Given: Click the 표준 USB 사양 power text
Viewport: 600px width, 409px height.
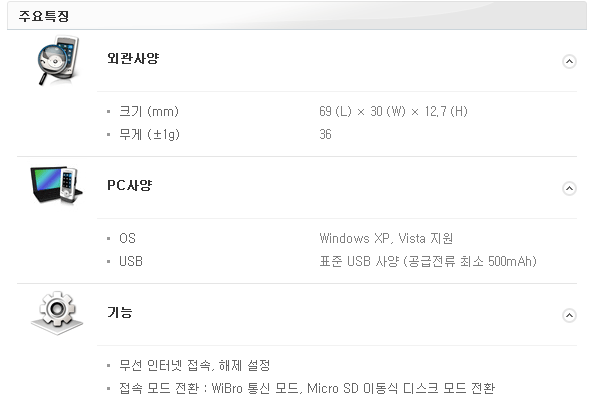Looking at the screenshot, I should click(428, 261).
